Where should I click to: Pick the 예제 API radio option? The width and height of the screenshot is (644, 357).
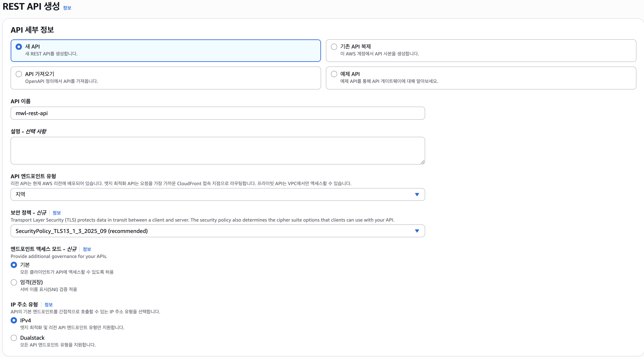(x=334, y=74)
